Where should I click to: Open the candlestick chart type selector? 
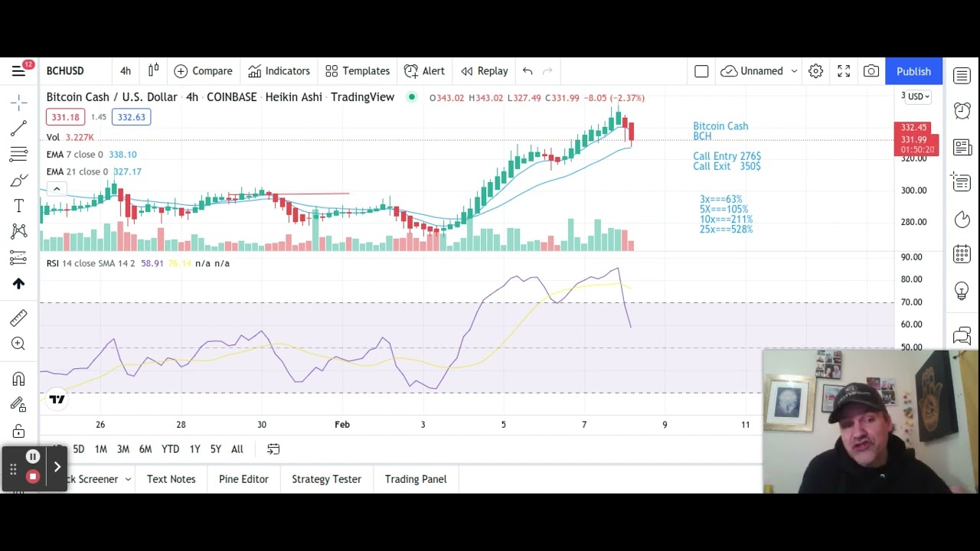pyautogui.click(x=153, y=70)
